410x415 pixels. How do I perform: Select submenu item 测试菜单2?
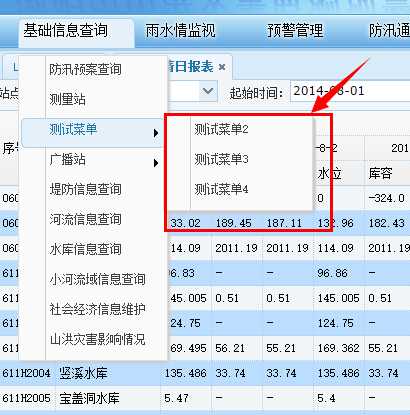coord(221,129)
